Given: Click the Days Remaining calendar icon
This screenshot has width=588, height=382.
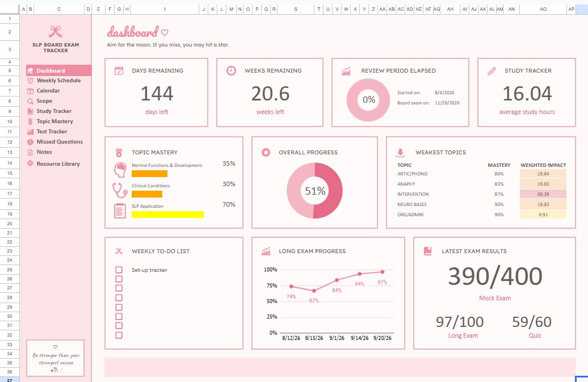Looking at the screenshot, I should [x=119, y=70].
